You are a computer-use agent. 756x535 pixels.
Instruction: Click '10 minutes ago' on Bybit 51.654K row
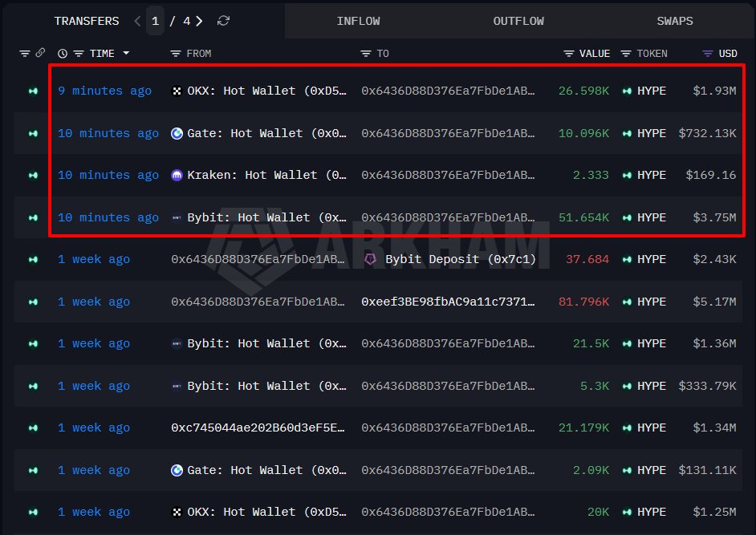[108, 217]
